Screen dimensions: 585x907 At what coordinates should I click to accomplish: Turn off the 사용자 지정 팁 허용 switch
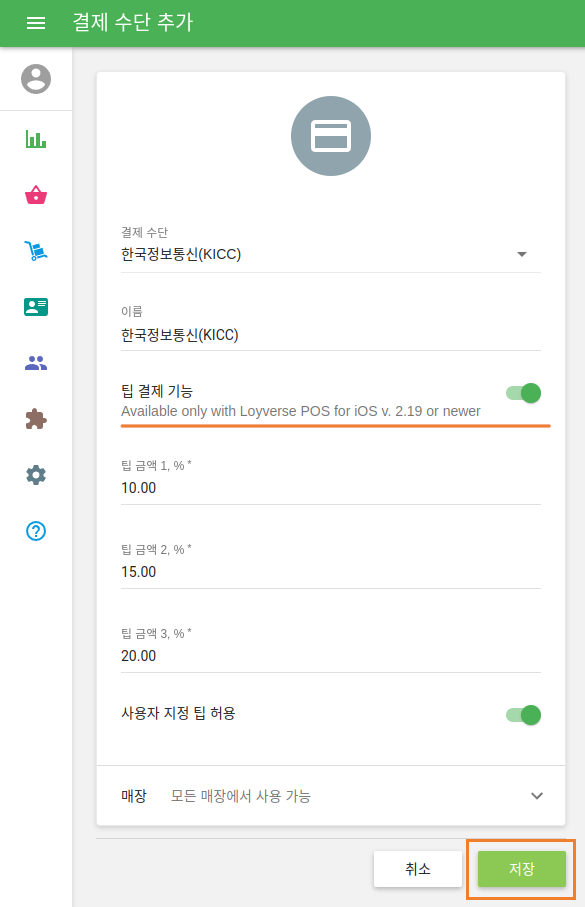pos(522,715)
